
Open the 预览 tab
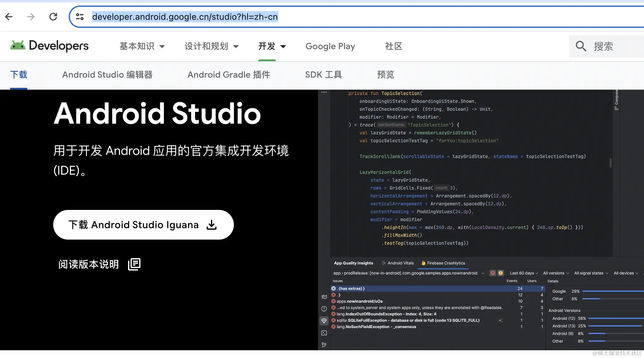[x=385, y=75]
